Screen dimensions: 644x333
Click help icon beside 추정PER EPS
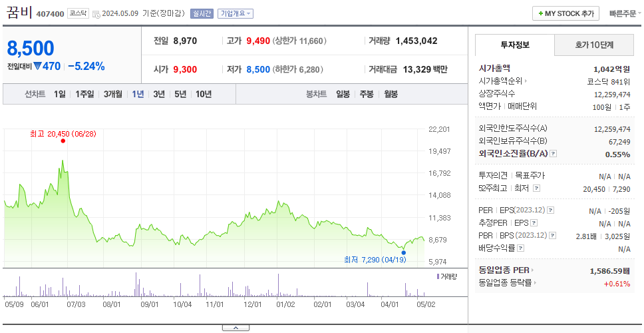click(534, 223)
